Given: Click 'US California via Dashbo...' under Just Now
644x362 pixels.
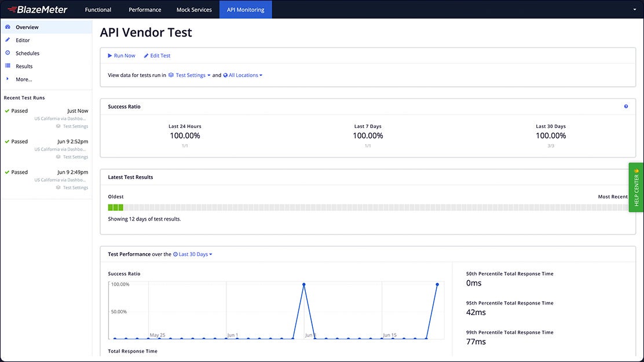Looking at the screenshot, I should (x=60, y=119).
